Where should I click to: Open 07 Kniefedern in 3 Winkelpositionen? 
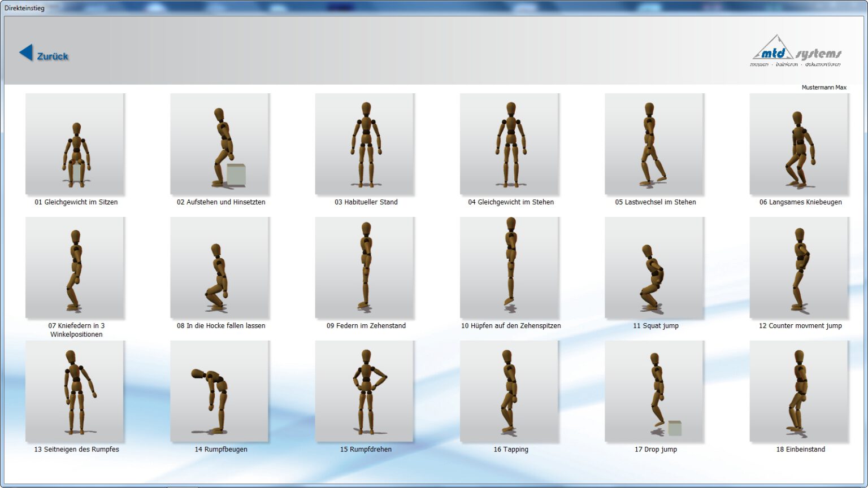pyautogui.click(x=75, y=268)
